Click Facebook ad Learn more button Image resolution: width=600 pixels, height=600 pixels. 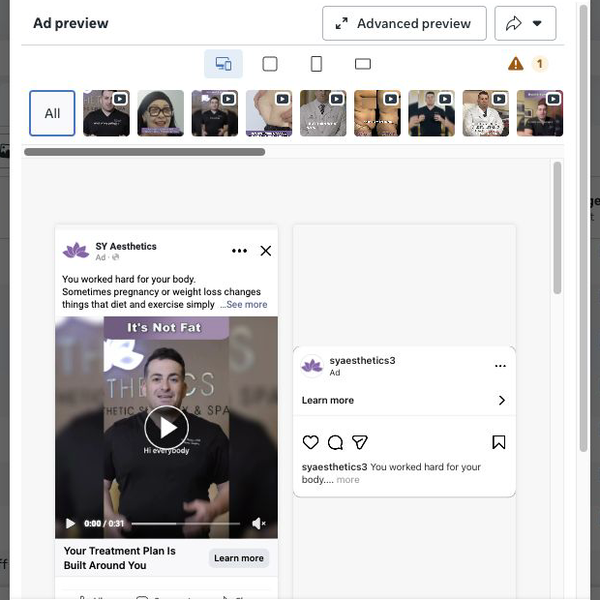click(239, 558)
